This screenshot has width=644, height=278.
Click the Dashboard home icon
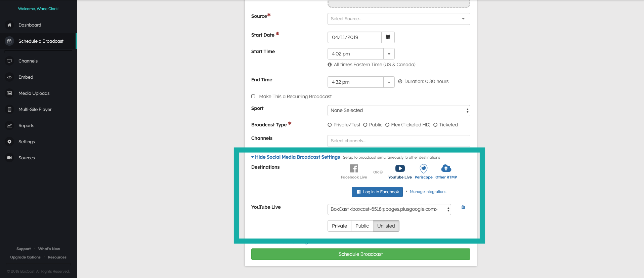[9, 25]
